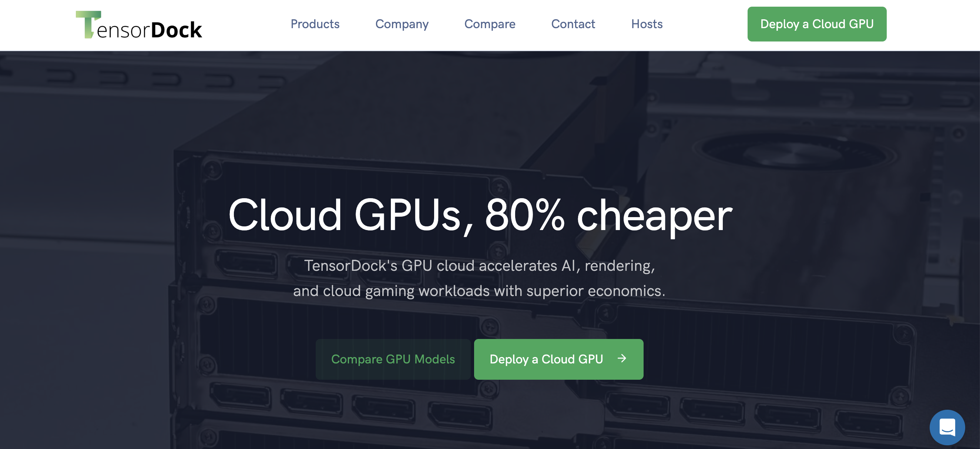Click subtitle line mentioning superior economics
Screen dimensions: 980x449
479,291
